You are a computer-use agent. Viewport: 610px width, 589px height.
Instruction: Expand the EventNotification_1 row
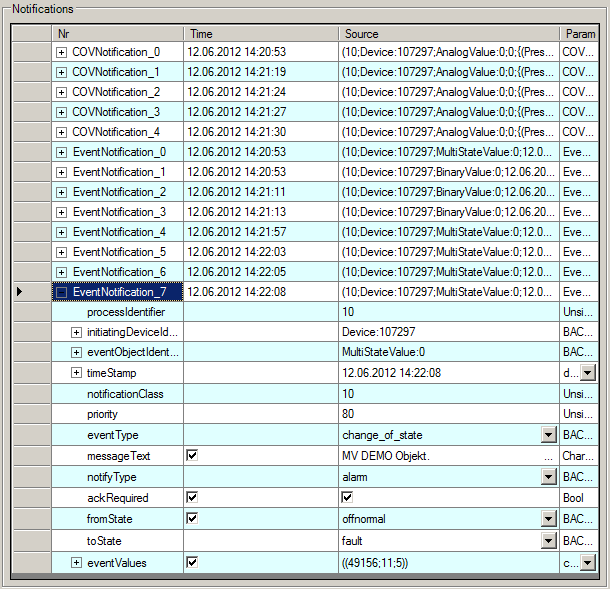[61, 172]
